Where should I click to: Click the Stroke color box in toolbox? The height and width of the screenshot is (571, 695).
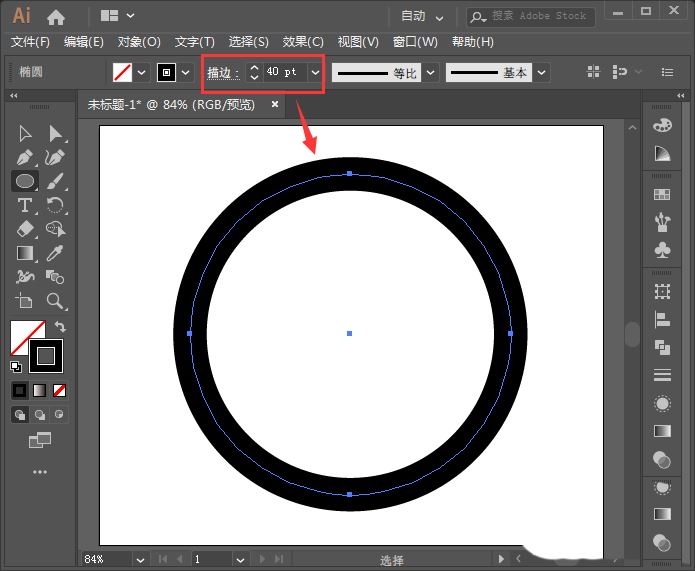click(x=46, y=355)
